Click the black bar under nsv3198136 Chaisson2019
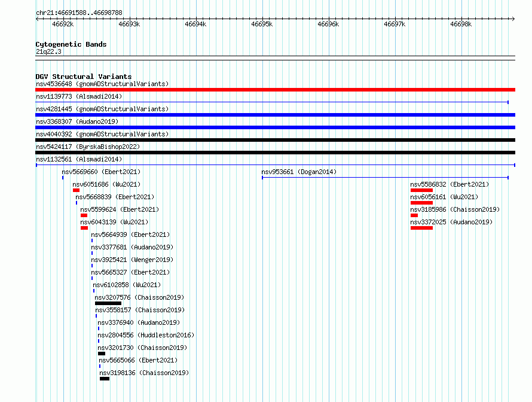The image size is (532, 402). pos(105,379)
